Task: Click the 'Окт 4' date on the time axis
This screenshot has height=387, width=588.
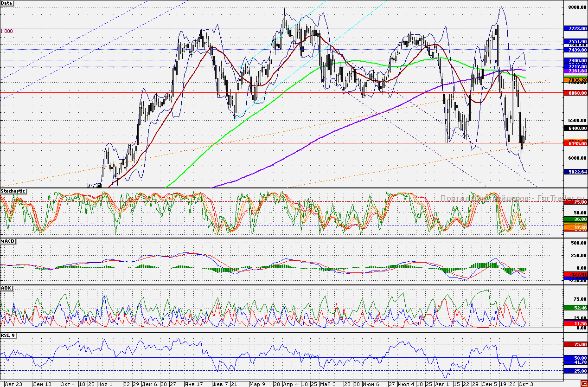Action: (x=68, y=384)
